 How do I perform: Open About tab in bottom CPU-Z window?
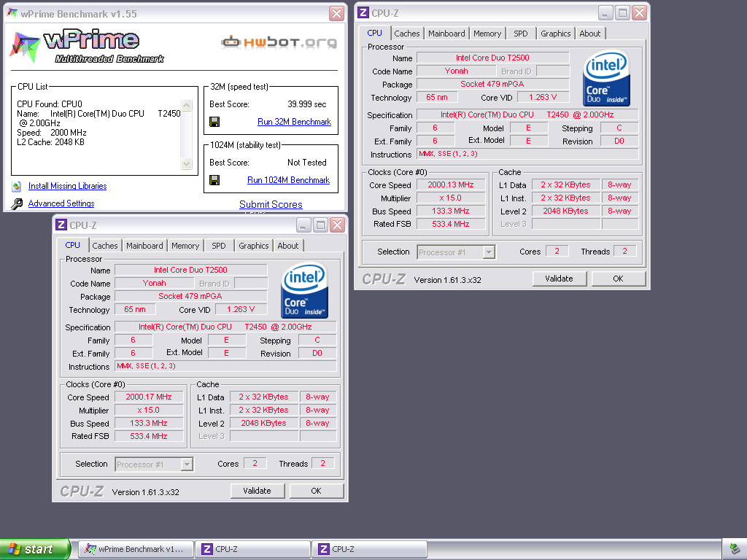coord(287,246)
